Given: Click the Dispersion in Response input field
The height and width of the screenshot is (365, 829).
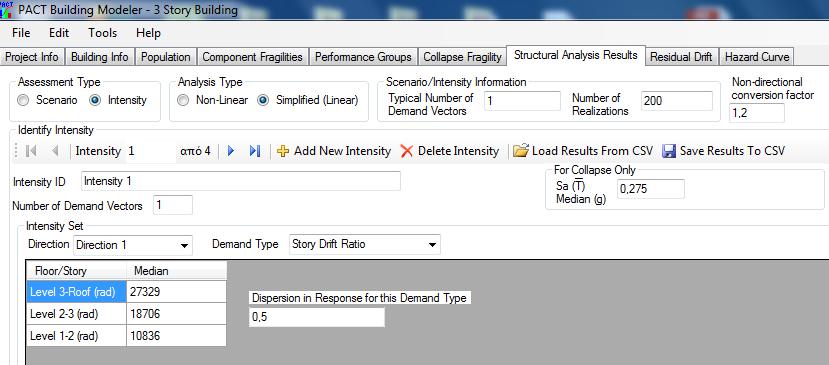Looking at the screenshot, I should (317, 317).
